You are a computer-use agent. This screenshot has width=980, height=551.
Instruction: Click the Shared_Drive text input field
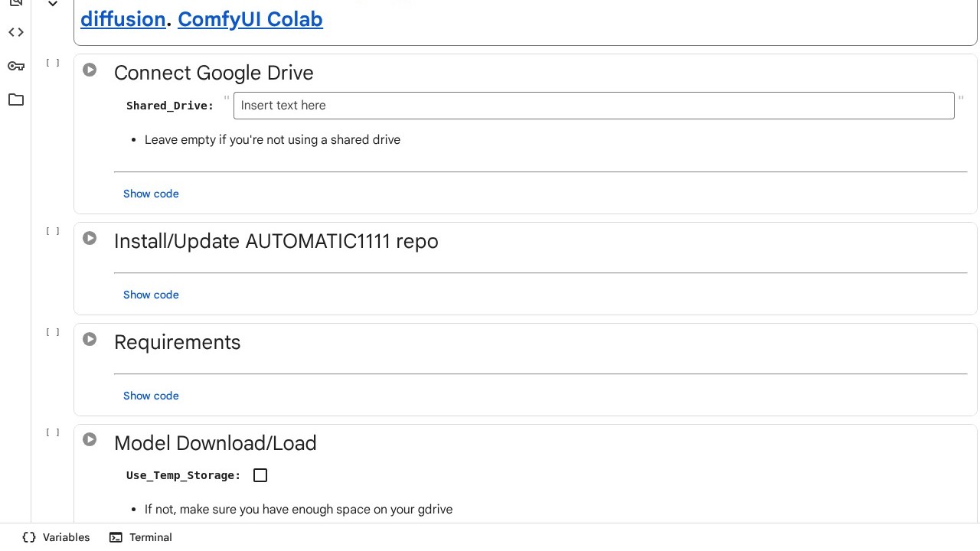pos(593,106)
